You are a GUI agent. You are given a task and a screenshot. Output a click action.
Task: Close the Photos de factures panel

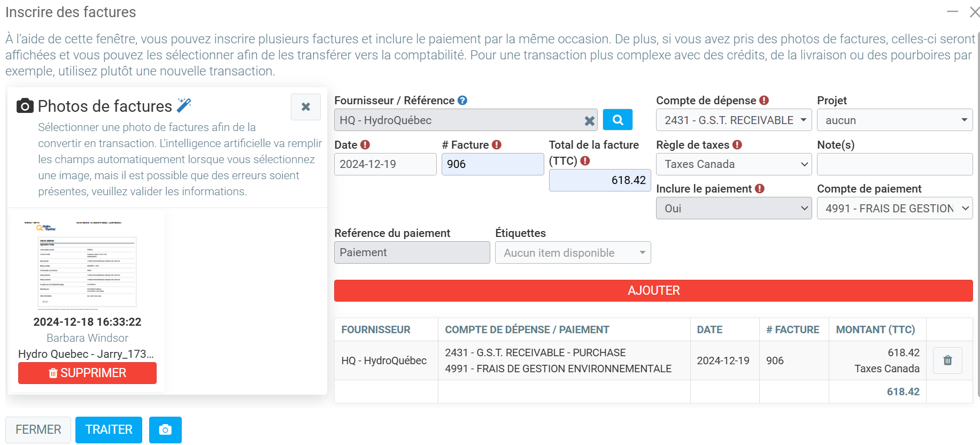coord(306,107)
